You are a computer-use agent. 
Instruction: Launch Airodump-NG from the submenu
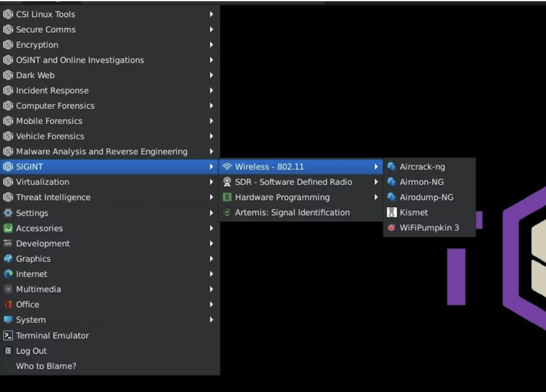pyautogui.click(x=429, y=197)
